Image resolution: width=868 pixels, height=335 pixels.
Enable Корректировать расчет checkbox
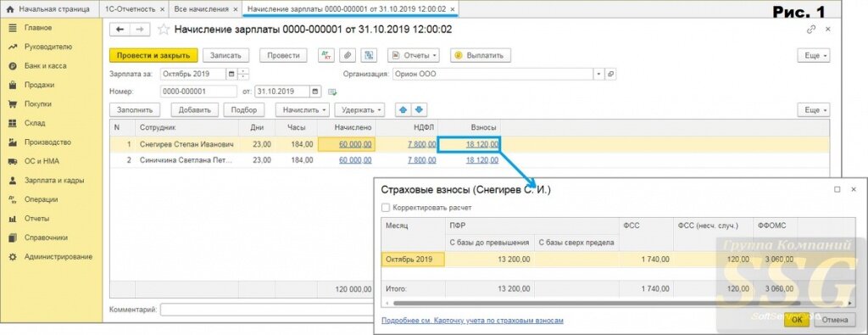pos(386,208)
